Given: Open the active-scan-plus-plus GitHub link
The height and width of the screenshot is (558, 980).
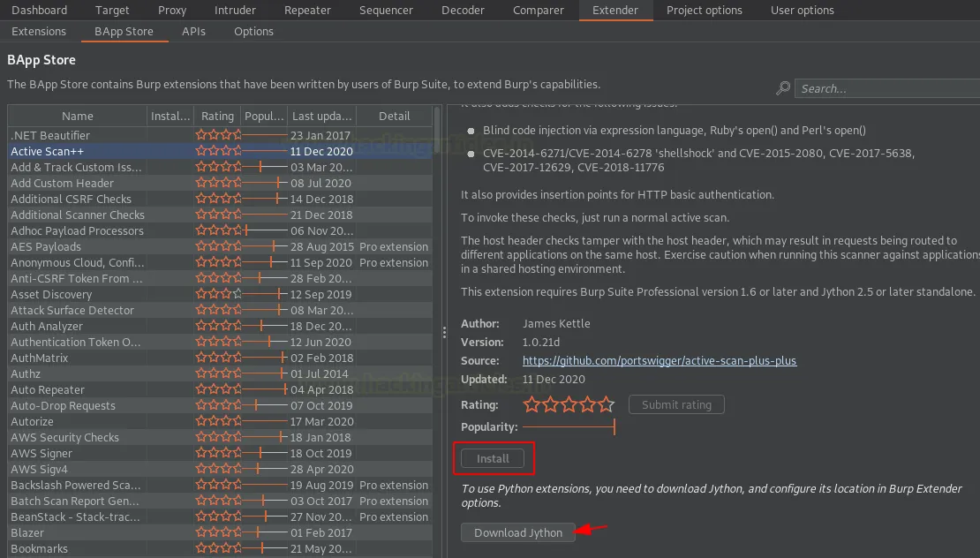Looking at the screenshot, I should [660, 361].
